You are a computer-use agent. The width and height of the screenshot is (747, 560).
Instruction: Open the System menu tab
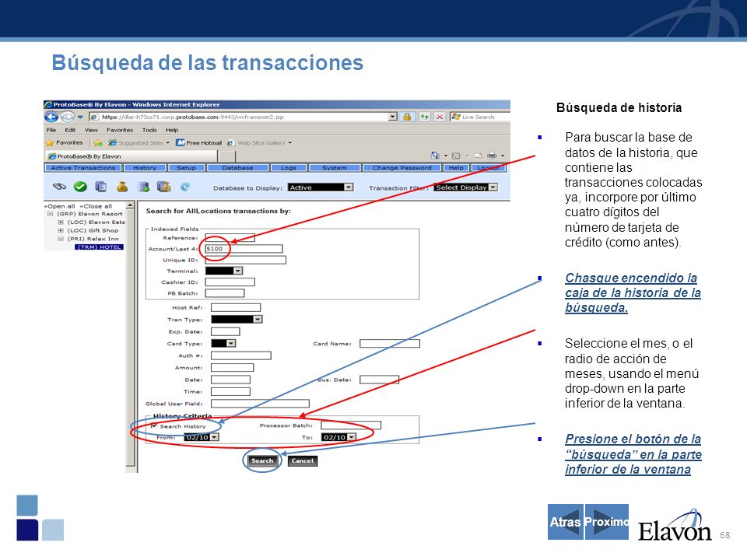[335, 168]
